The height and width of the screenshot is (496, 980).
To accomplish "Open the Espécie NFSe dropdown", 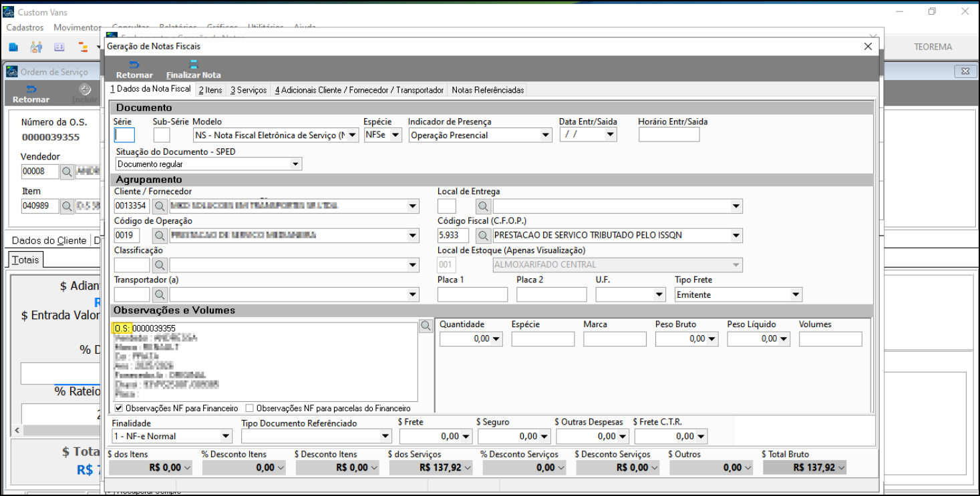I will [395, 135].
